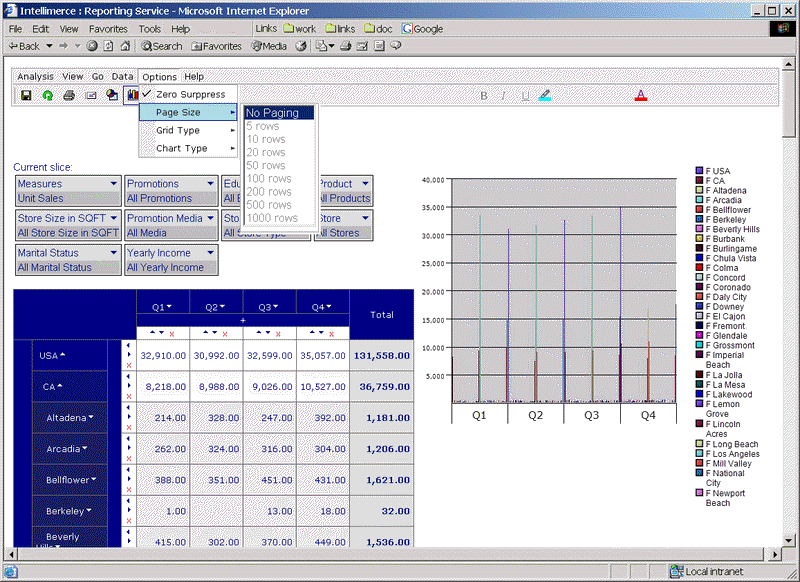
Task: Remove Q1 column with its red X
Action: pyautogui.click(x=172, y=334)
